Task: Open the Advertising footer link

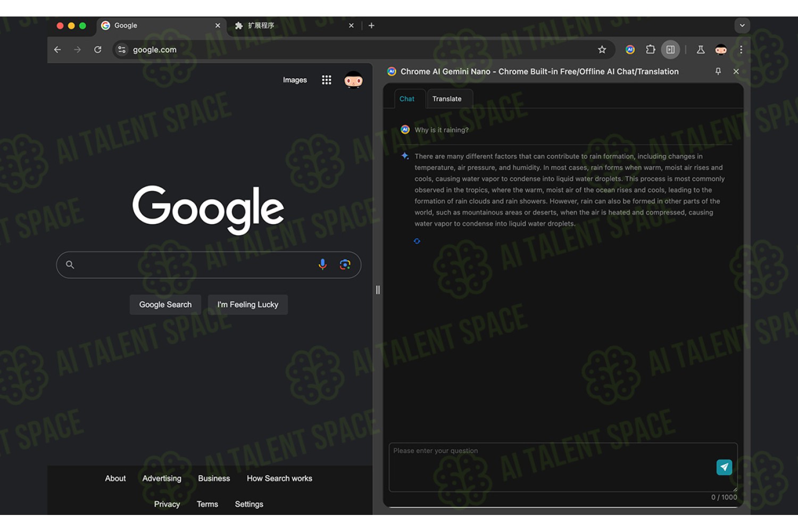Action: click(x=162, y=478)
